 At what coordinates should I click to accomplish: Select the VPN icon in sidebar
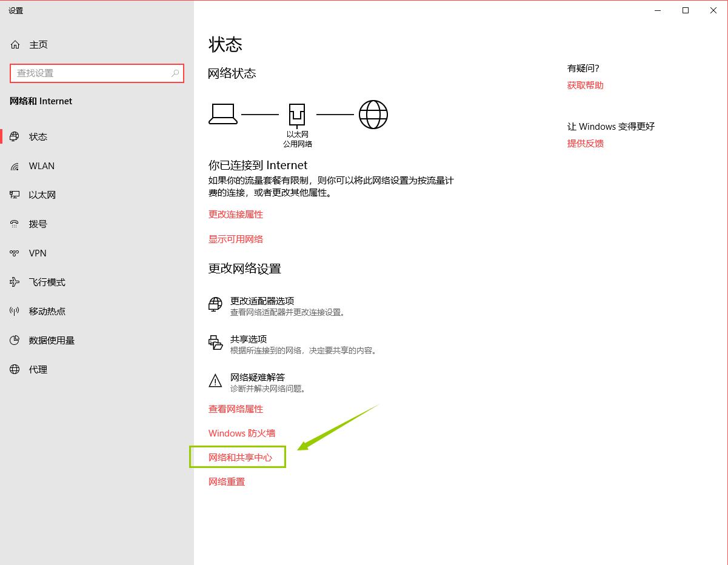(x=15, y=253)
